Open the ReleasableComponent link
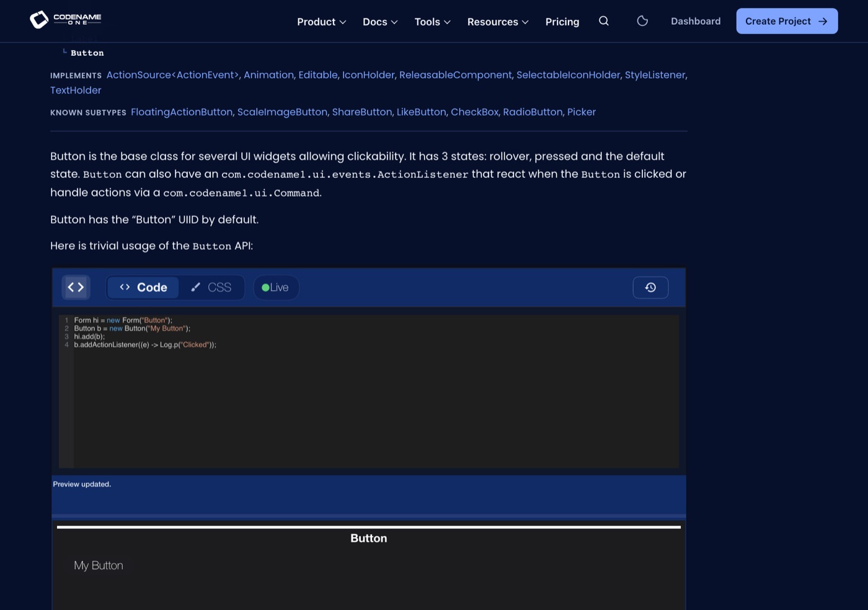 (455, 75)
